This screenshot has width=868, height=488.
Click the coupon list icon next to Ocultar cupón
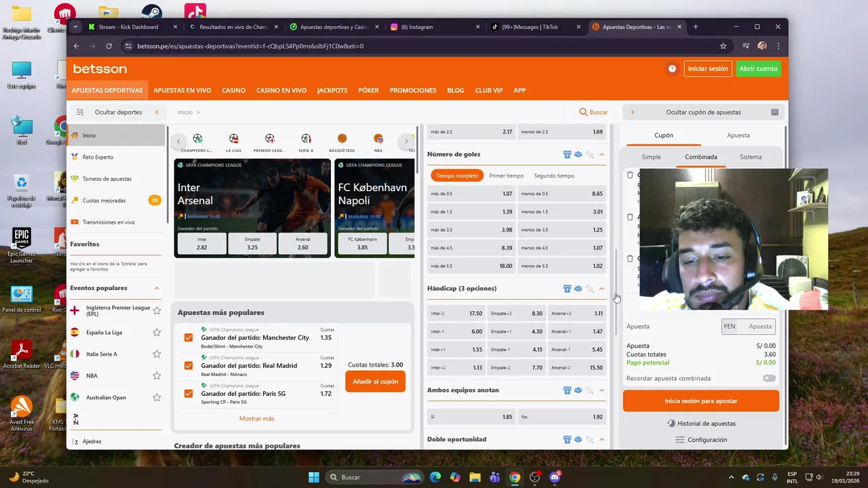pos(774,112)
